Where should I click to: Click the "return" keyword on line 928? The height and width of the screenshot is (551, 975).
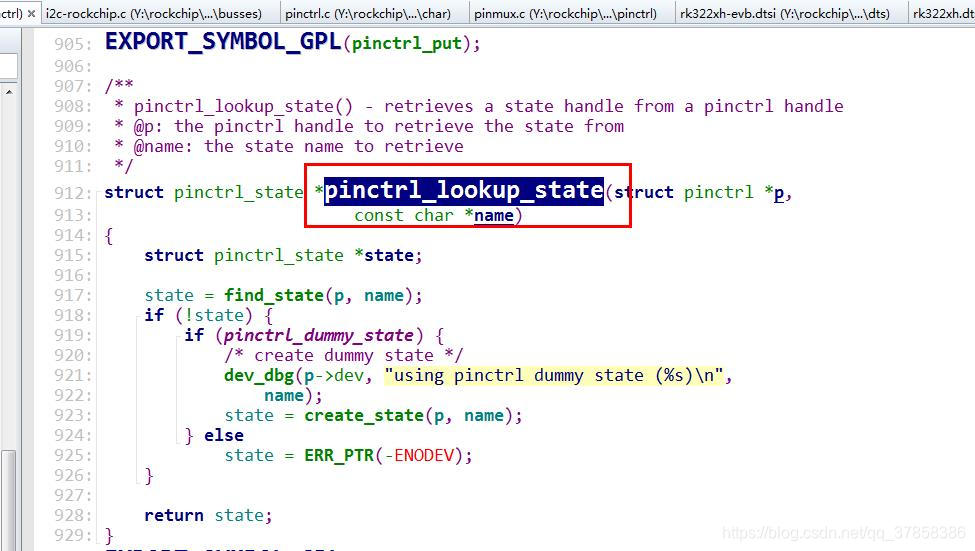[174, 516]
